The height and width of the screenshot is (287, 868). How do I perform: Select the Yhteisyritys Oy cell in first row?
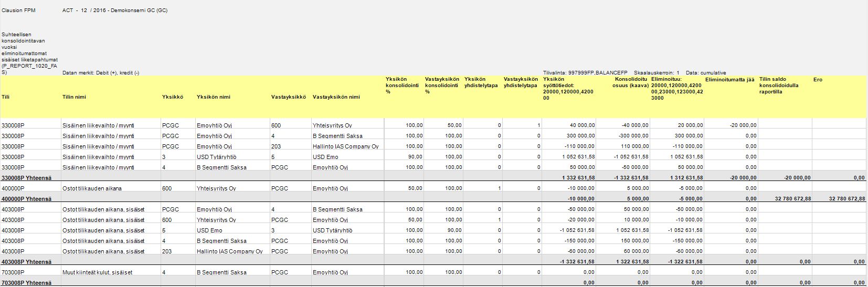[x=332, y=125]
